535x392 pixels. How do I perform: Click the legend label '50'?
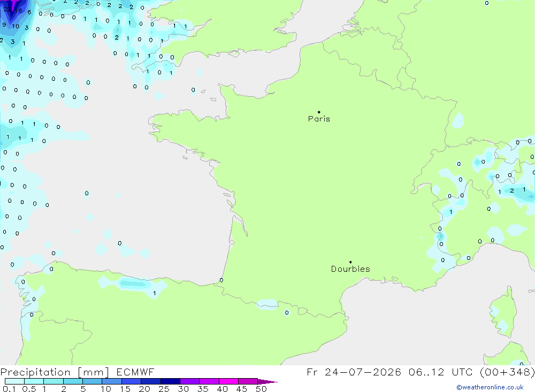pos(261,389)
